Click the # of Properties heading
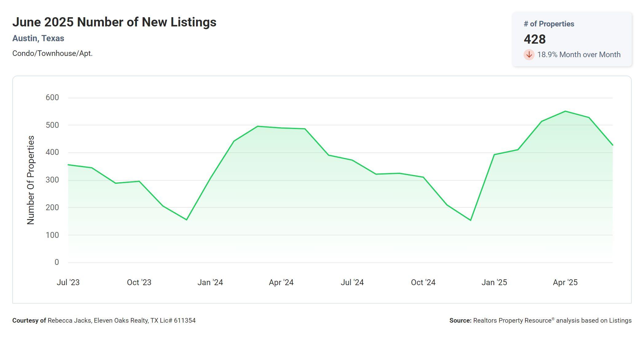 [549, 24]
